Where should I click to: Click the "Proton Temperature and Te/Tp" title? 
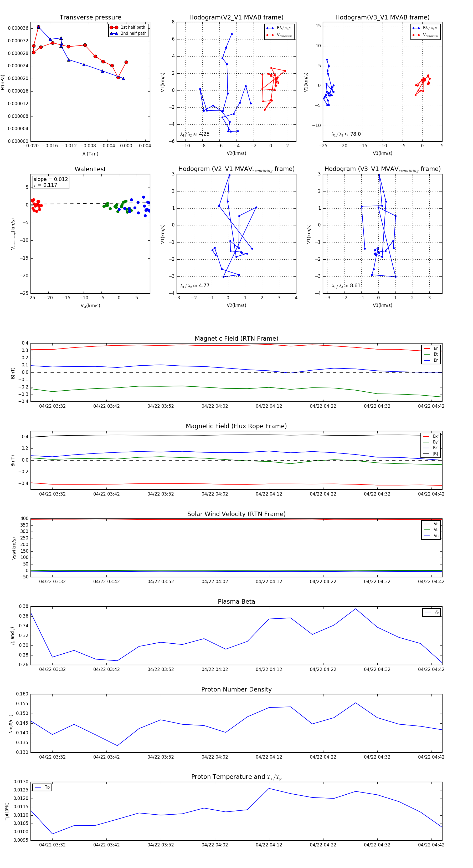coord(236,777)
